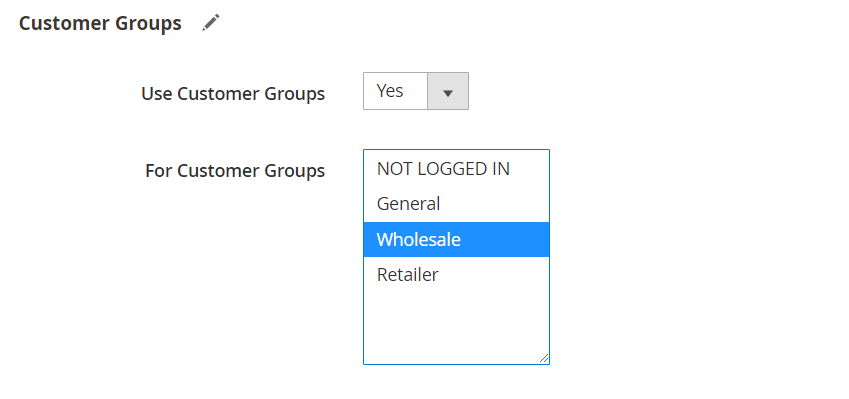Choose the Retailer customer group
The height and width of the screenshot is (399, 849).
[x=456, y=274]
